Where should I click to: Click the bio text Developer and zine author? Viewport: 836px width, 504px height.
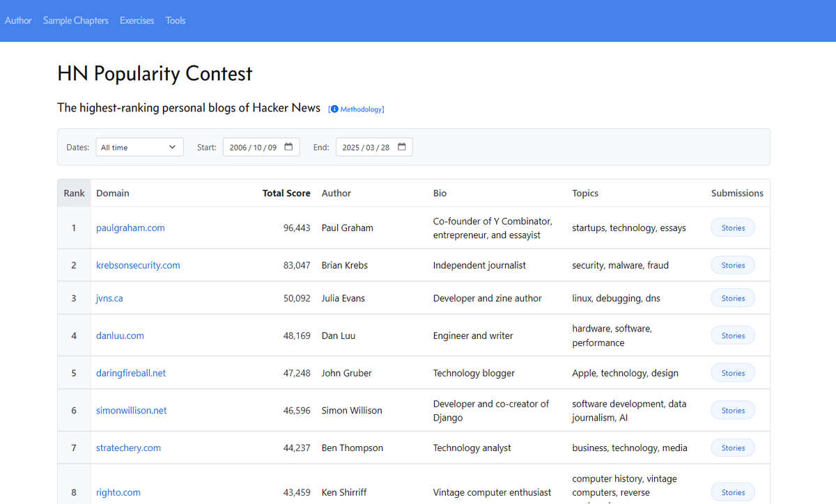pos(488,298)
